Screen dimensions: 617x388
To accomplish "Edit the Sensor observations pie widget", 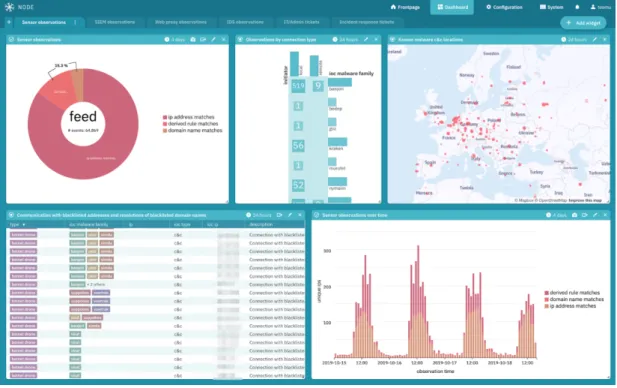I will [213, 39].
